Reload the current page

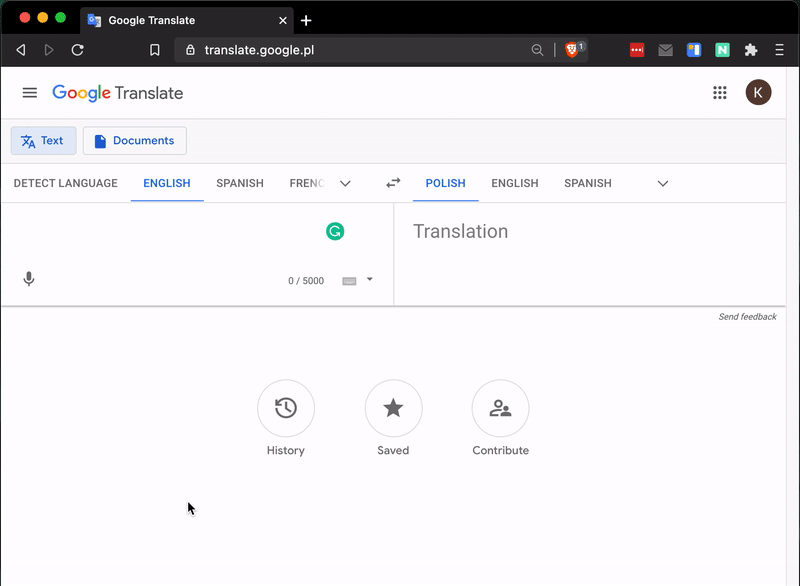[78, 50]
